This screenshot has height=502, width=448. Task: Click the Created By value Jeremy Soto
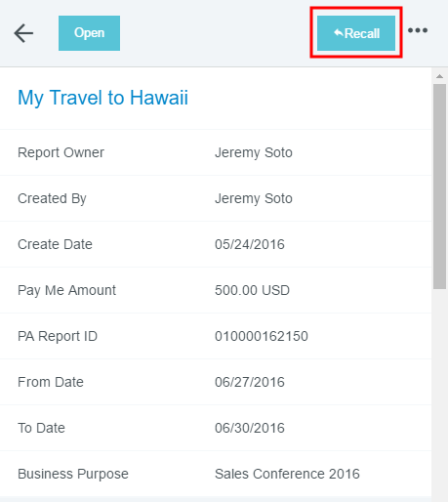254,198
